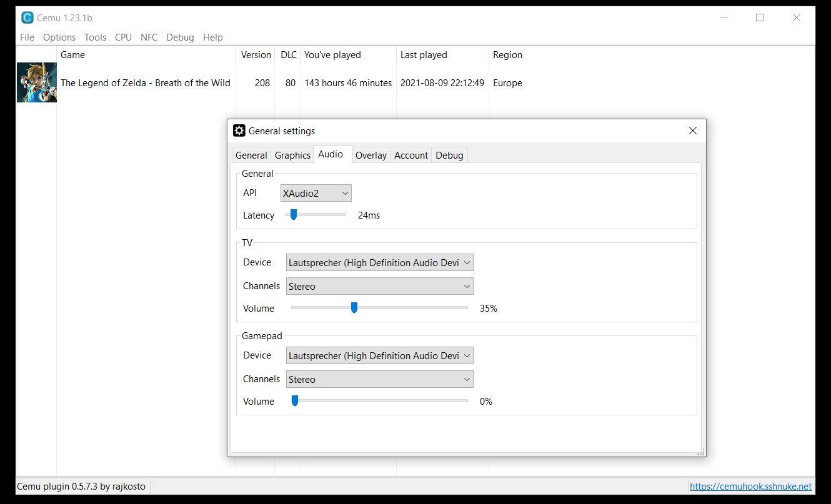
Task: Open the Gamepad Channels Stereo dropdown
Action: [379, 379]
